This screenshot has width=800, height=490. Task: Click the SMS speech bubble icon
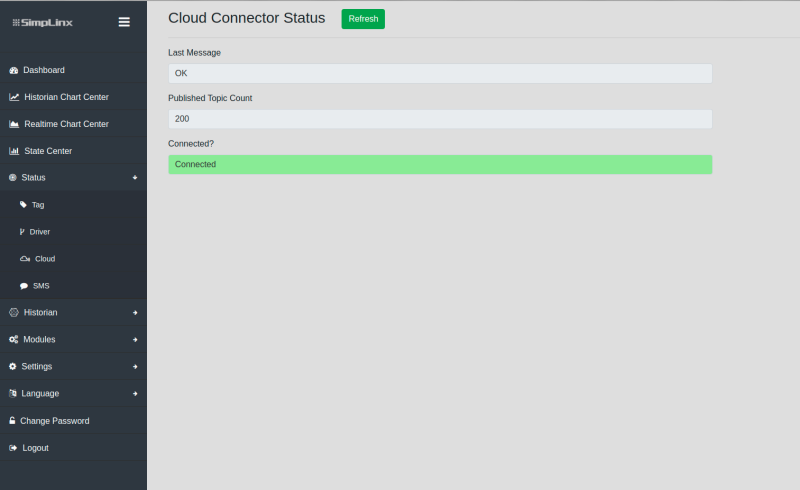click(24, 286)
